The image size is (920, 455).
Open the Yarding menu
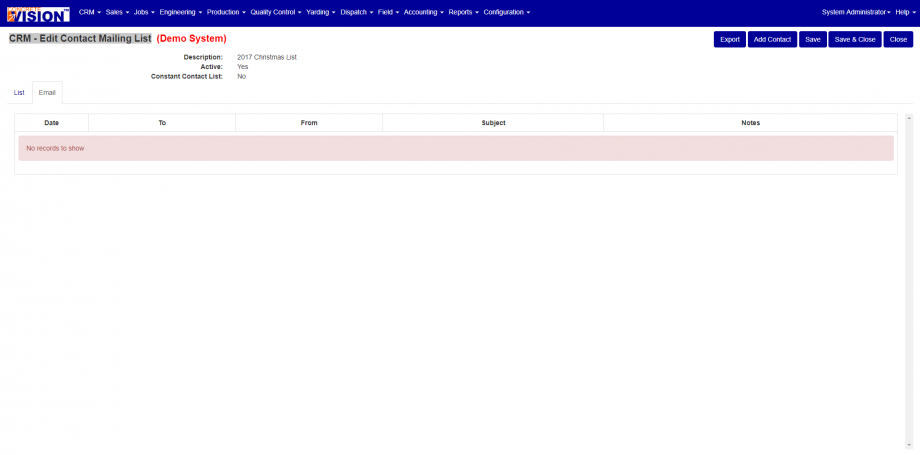tap(320, 12)
